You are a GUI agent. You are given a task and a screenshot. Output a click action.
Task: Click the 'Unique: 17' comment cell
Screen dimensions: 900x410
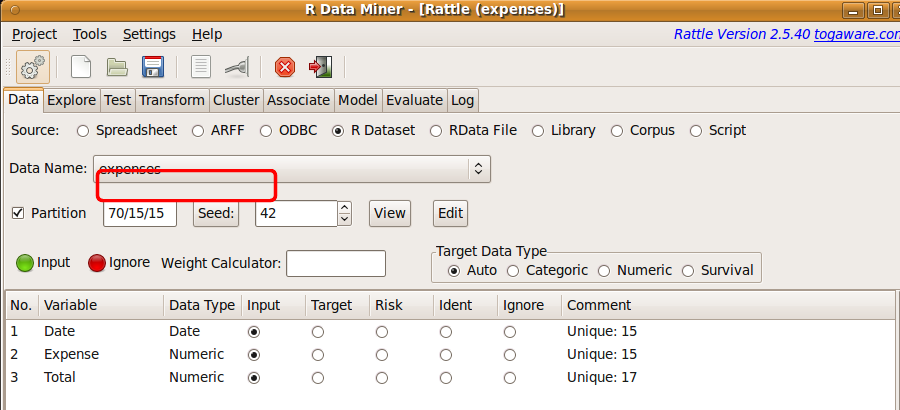pos(602,377)
